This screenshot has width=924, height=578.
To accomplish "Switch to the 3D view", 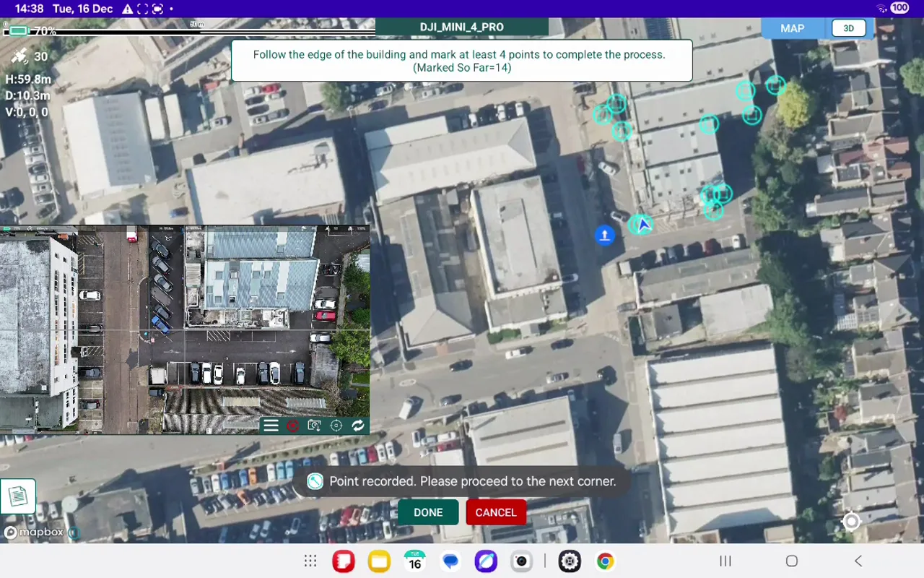I will [849, 27].
